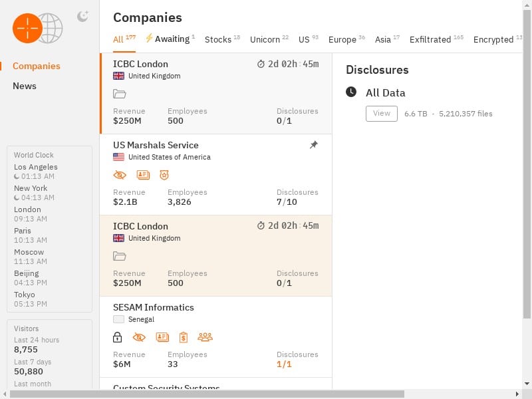Click the horizontal scrollbar thumb
The height and width of the screenshot is (399, 532).
tap(207, 394)
